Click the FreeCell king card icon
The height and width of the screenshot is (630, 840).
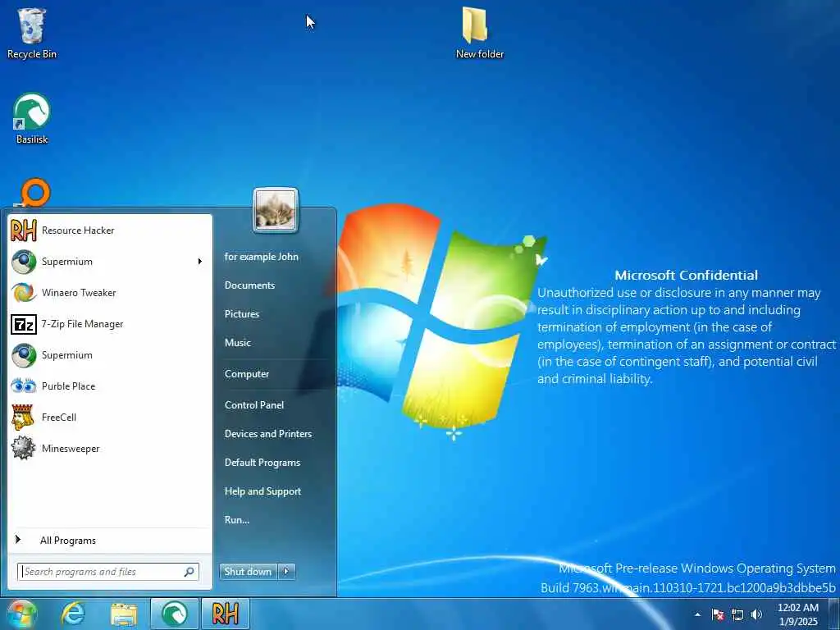23,418
